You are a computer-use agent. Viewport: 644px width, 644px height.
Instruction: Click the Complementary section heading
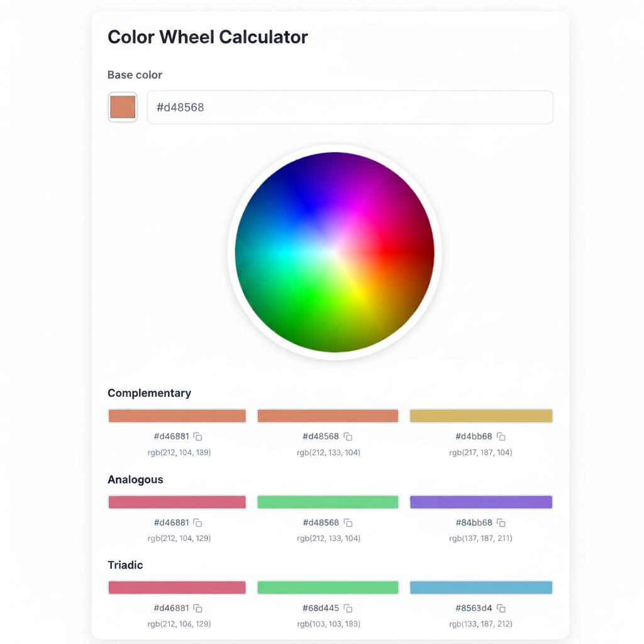(x=149, y=393)
